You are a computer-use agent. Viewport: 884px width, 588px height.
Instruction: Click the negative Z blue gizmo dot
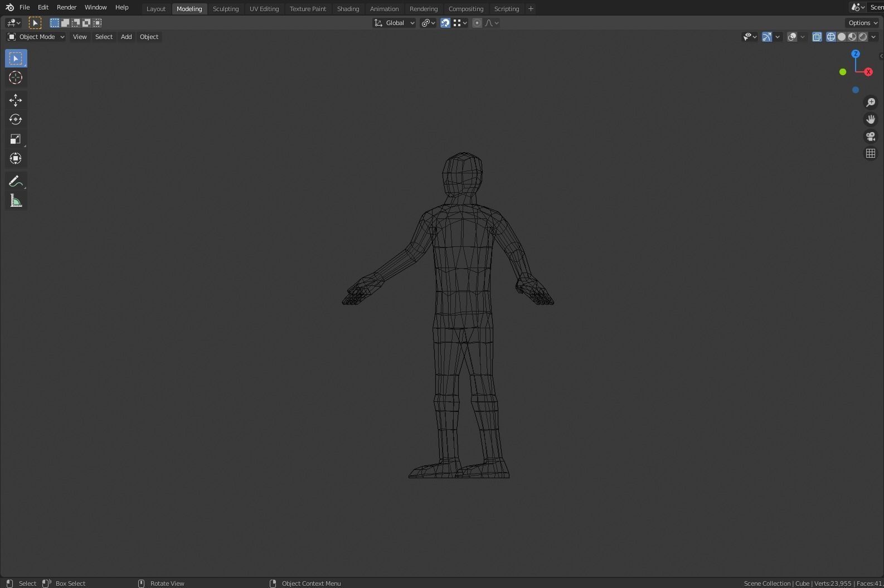pyautogui.click(x=856, y=90)
